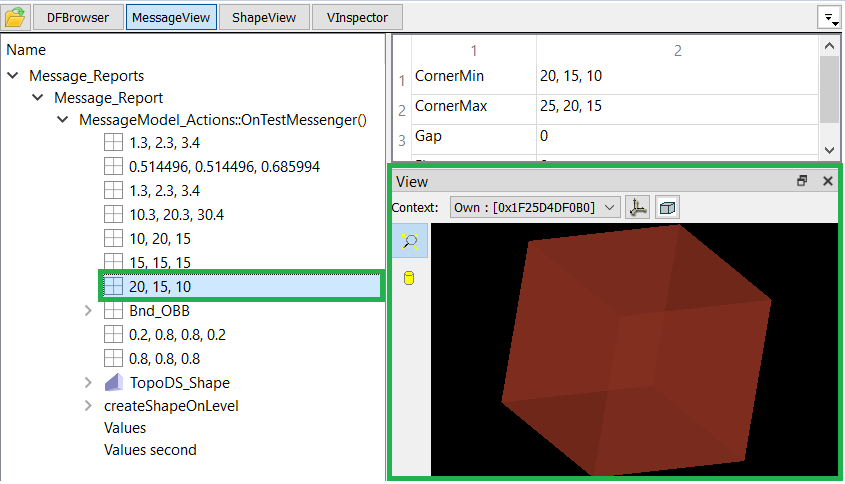Click the CornerMax value cell

click(x=677, y=106)
